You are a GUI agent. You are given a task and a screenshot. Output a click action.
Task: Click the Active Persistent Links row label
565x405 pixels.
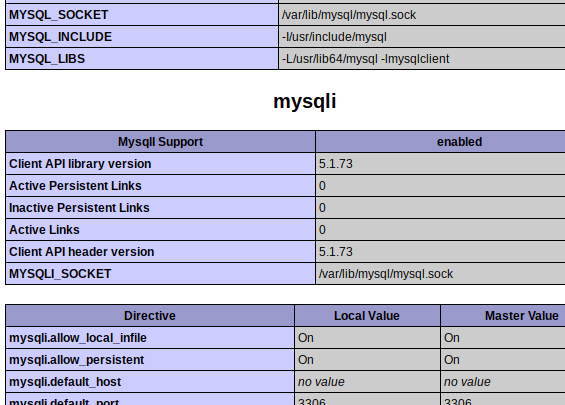tap(75, 186)
